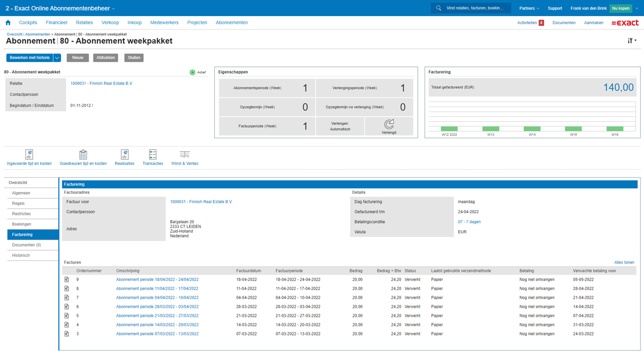Open the Transacties icon
This screenshot has height=362, width=644.
[x=152, y=155]
